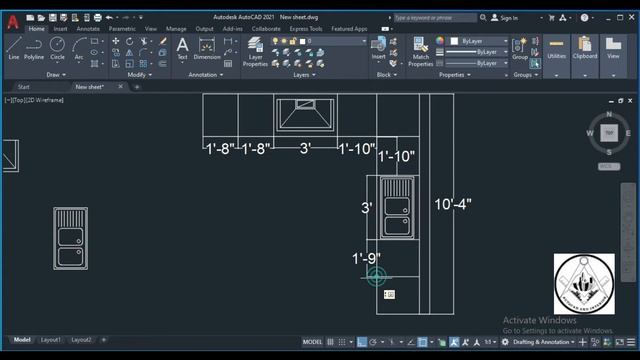Toggle ortho mode in status bar
The image size is (640, 360).
[362, 342]
